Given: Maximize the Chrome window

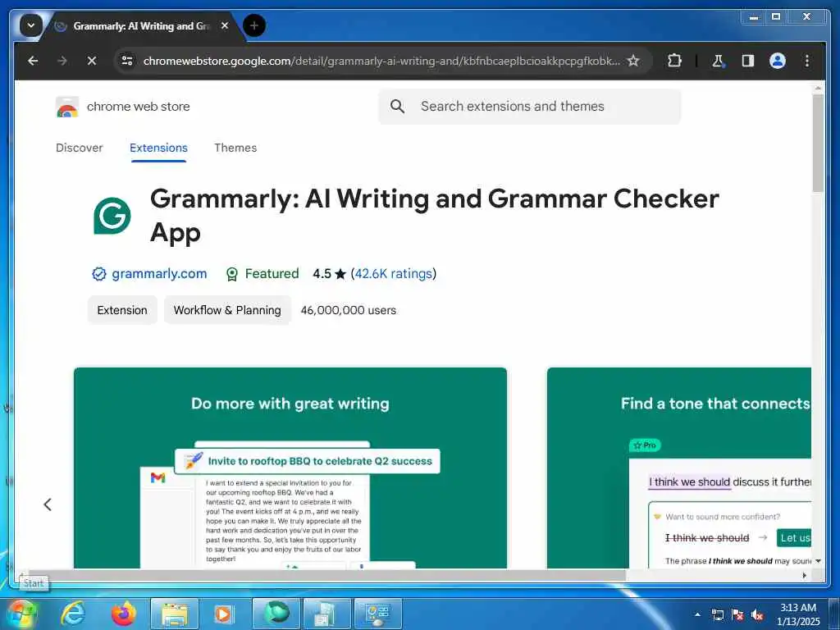Looking at the screenshot, I should (x=776, y=17).
